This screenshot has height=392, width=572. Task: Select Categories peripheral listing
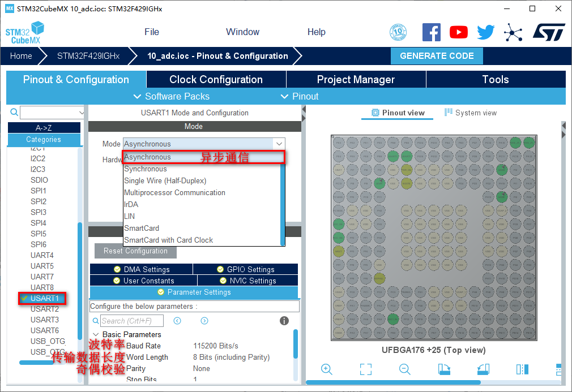pos(44,139)
